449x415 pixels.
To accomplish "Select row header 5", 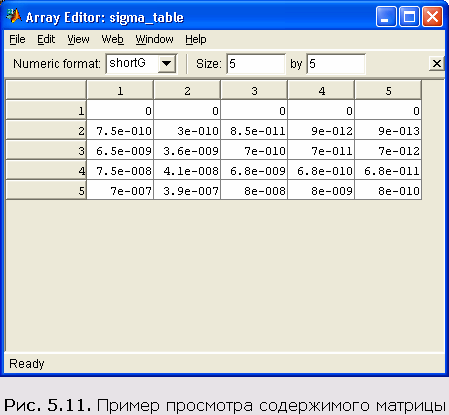I will 46,190.
